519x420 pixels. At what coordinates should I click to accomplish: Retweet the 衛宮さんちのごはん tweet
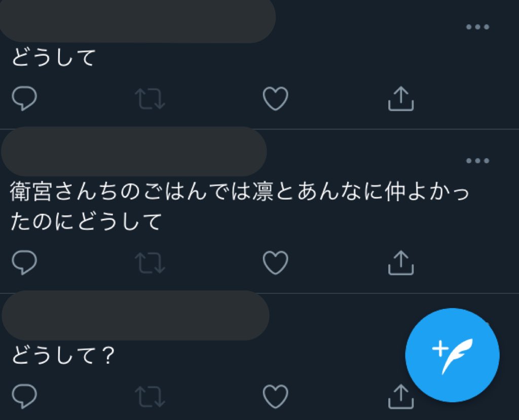[150, 263]
